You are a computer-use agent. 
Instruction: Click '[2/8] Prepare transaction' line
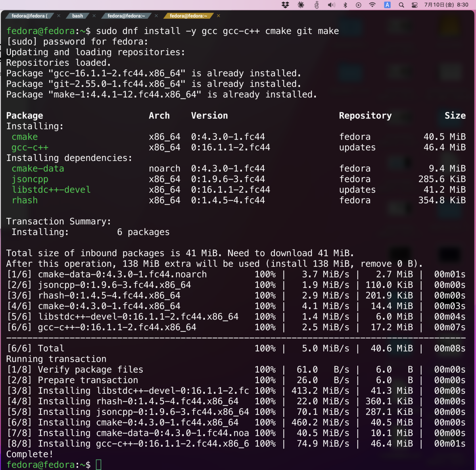(x=236, y=380)
